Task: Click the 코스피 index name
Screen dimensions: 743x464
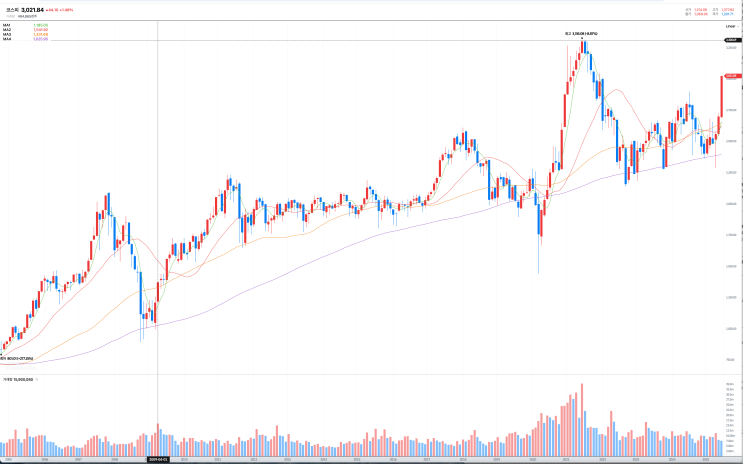Action: point(12,11)
